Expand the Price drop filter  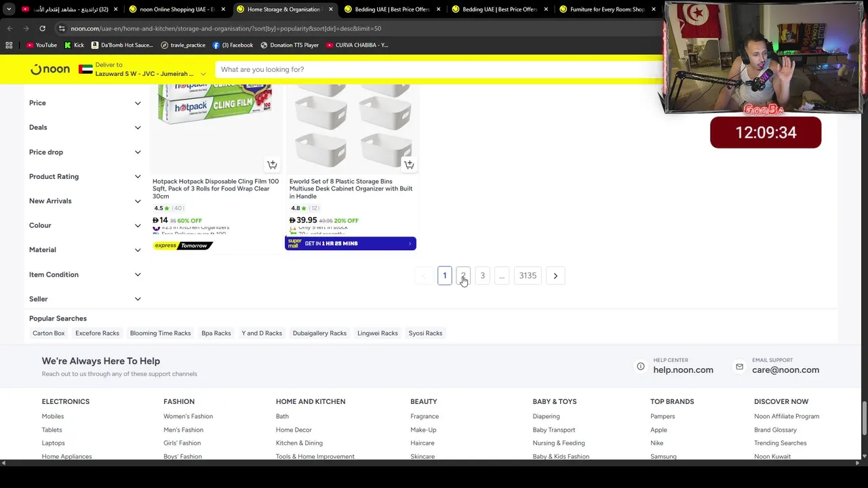click(85, 152)
